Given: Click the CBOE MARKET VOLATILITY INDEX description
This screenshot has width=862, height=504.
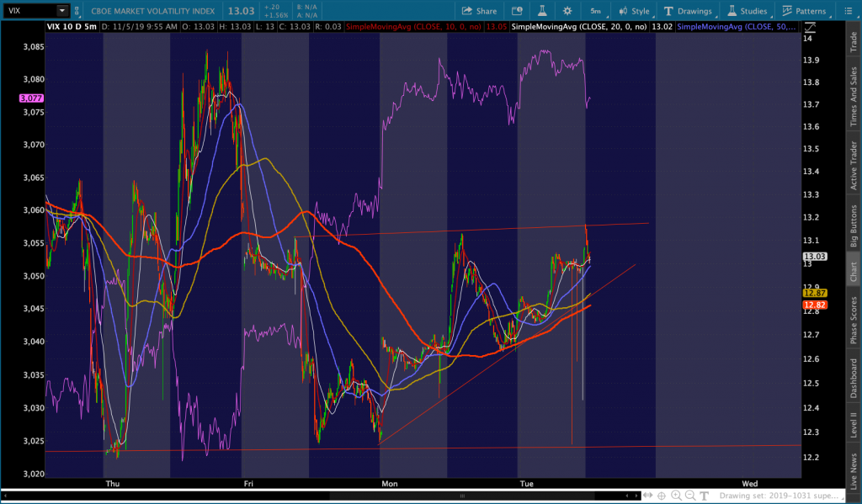Looking at the screenshot, I should (153, 11).
